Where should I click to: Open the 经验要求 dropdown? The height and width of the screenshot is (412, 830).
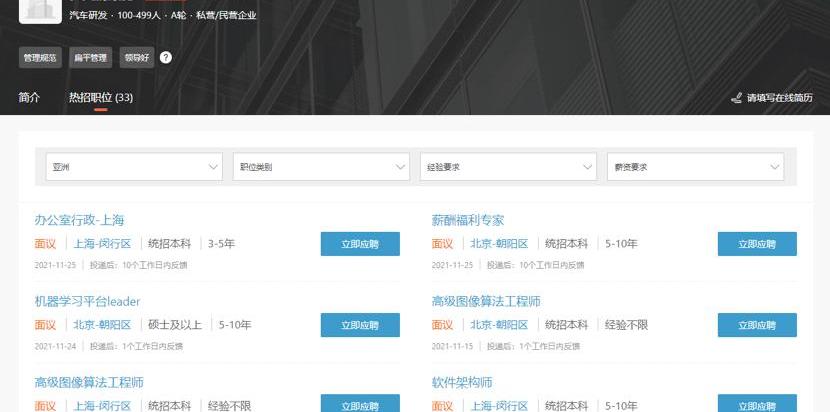[x=508, y=167]
